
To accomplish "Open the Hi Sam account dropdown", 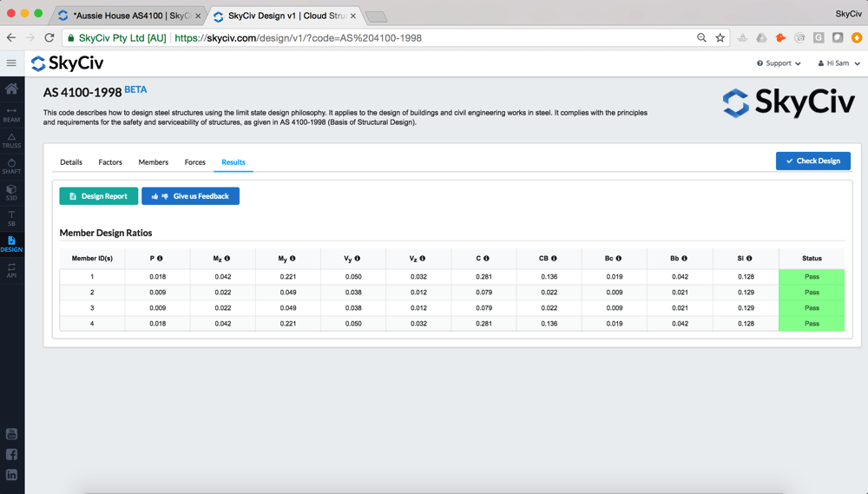I will tap(838, 63).
